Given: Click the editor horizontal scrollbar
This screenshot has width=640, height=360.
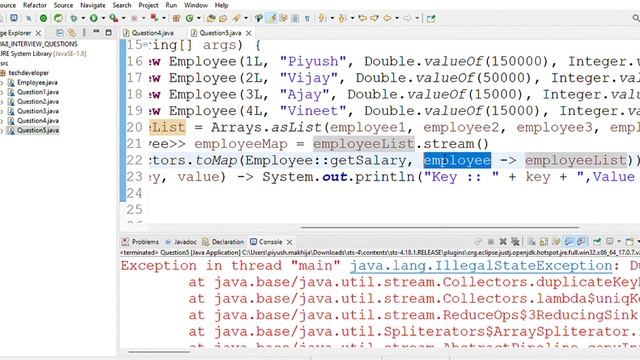Looking at the screenshot, I should pos(440,227).
